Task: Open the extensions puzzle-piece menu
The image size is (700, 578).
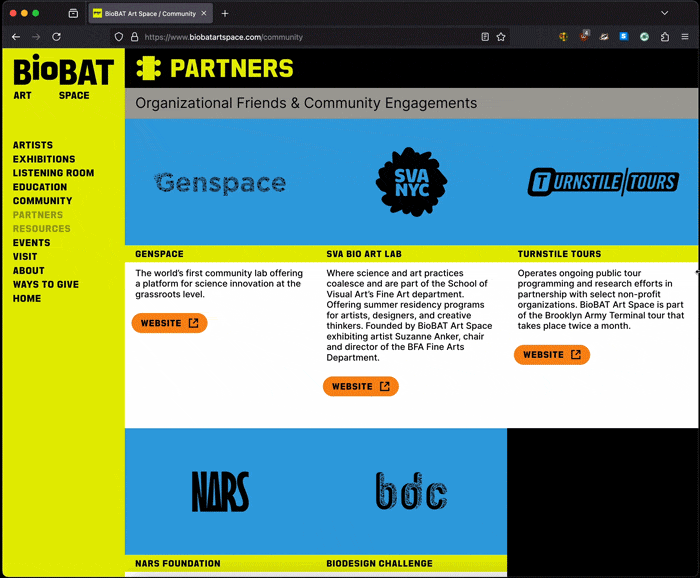Action: click(x=665, y=37)
